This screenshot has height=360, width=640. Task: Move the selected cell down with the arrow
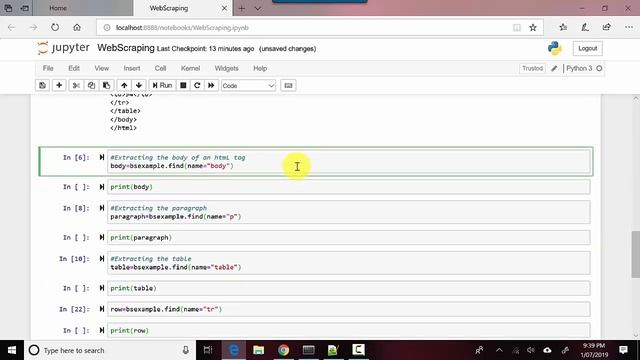click(x=139, y=85)
